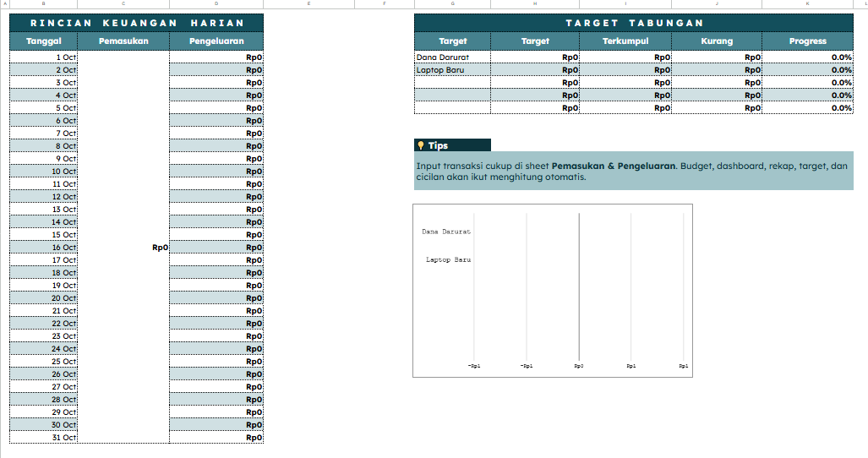
Task: Click Pengeluaran Rp0 in the 2 Oct row
Action: pyautogui.click(x=216, y=69)
